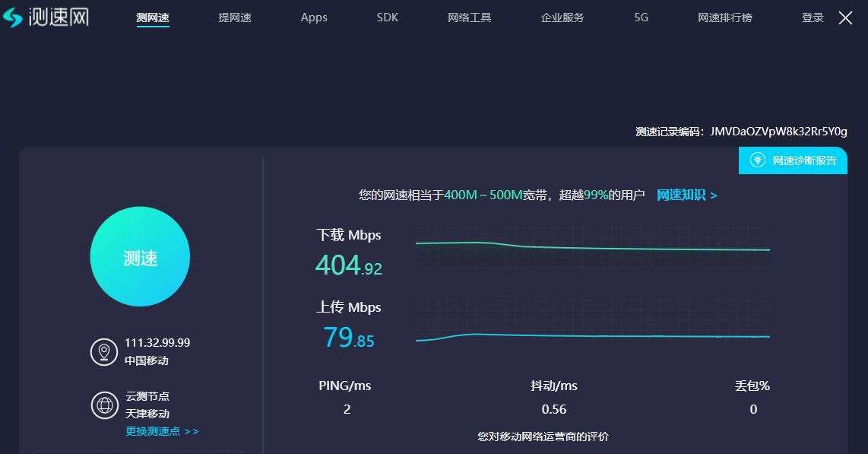The height and width of the screenshot is (454, 868).
Task: Click the 99% user ranking text
Action: [x=596, y=195]
